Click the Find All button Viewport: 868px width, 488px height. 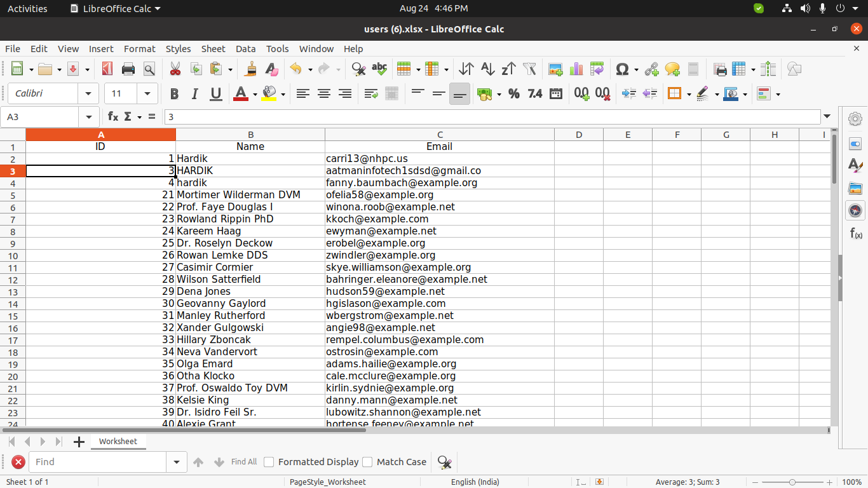(x=244, y=462)
